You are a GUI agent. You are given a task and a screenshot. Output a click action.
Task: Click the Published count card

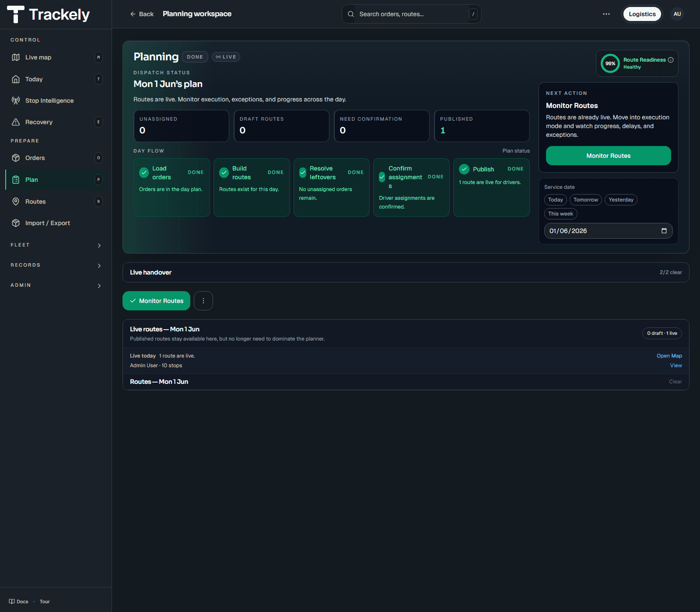tap(482, 126)
